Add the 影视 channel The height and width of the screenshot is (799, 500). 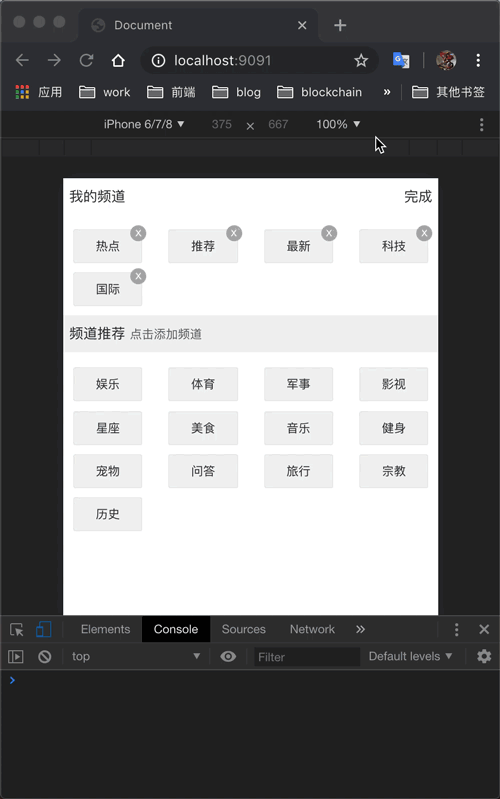(x=393, y=384)
